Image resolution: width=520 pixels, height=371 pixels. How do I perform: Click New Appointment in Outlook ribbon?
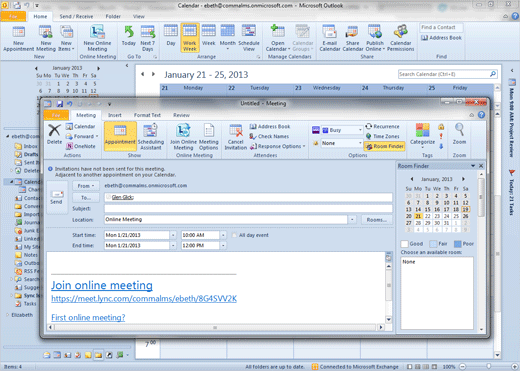click(x=19, y=39)
